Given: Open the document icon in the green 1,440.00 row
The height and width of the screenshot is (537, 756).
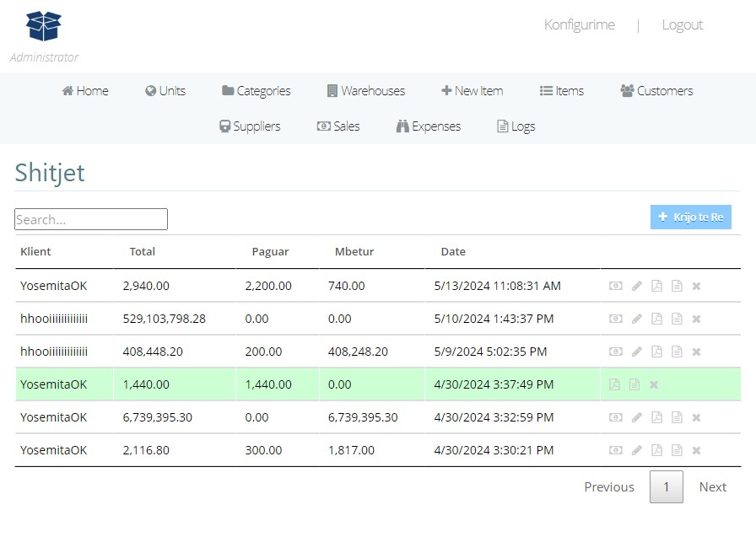Looking at the screenshot, I should pyautogui.click(x=634, y=384).
